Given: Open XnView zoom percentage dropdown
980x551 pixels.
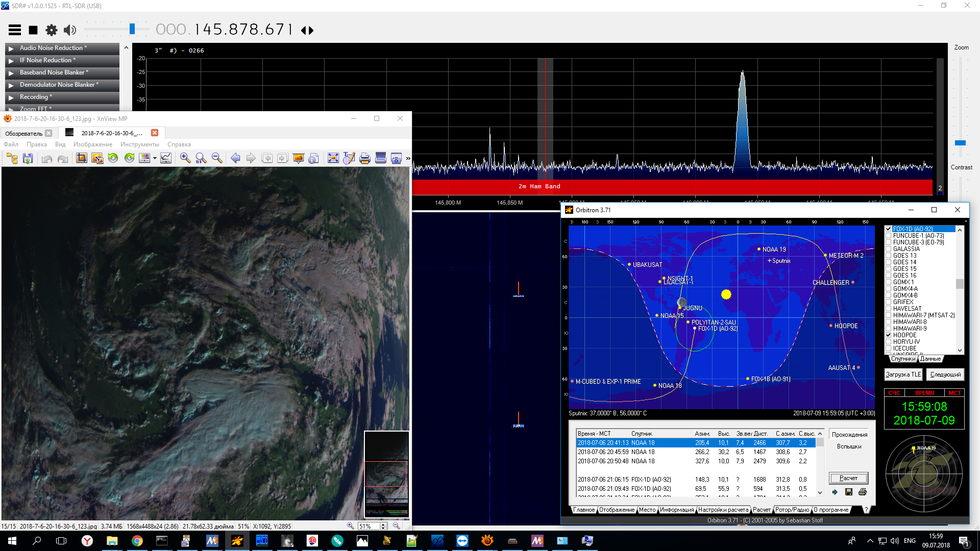Looking at the screenshot, I should click(383, 526).
